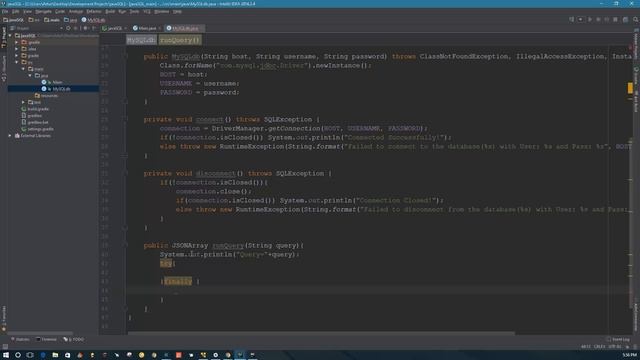Open the Tools menu
This screenshot has height=360, width=640.
(x=134, y=12)
